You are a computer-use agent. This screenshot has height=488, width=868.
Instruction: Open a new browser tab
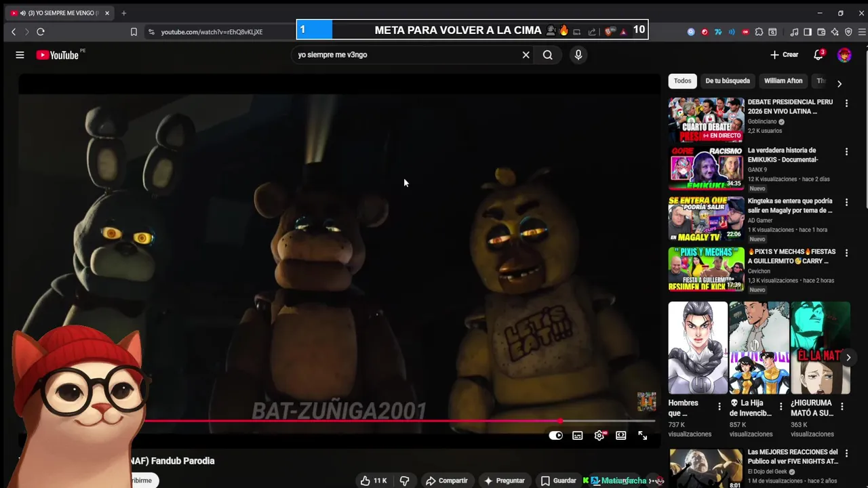(x=123, y=13)
